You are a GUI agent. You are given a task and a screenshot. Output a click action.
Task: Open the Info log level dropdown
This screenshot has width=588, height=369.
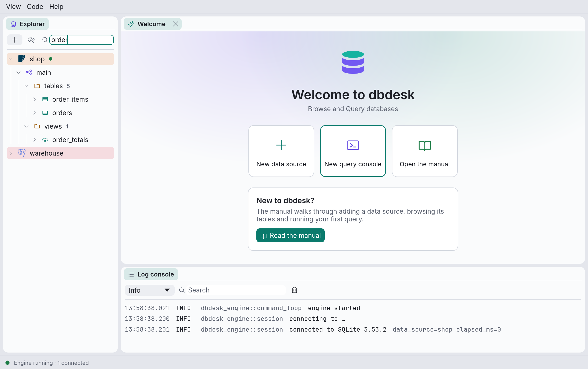point(149,290)
